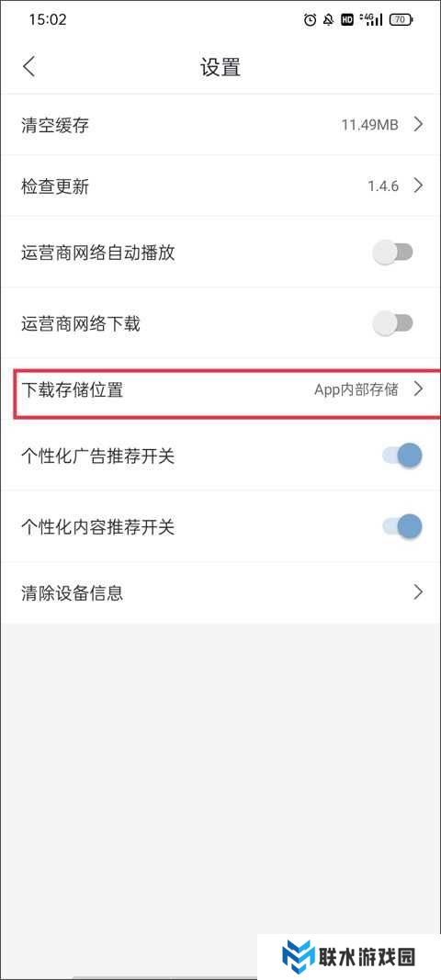Expand the 清除设备信息 chevron
441x980 pixels.
[418, 591]
